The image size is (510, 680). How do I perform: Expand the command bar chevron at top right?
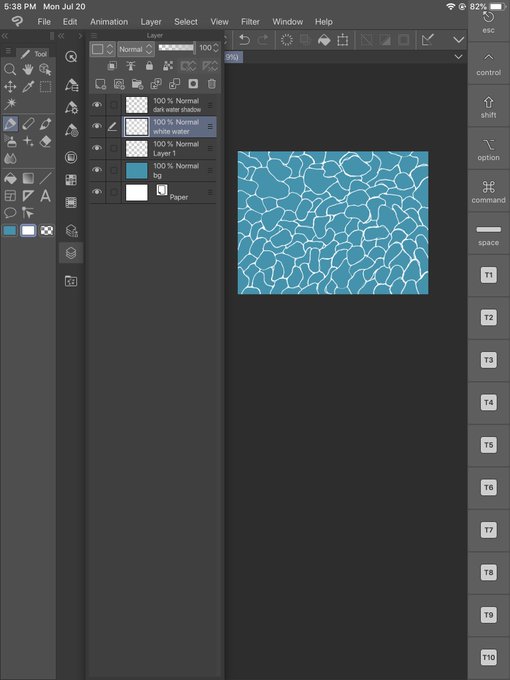(458, 40)
